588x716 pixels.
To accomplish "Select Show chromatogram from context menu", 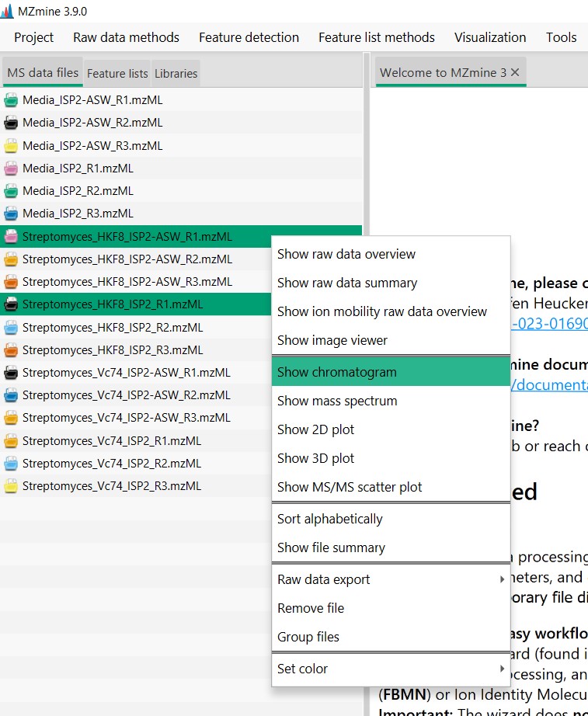I will 336,372.
